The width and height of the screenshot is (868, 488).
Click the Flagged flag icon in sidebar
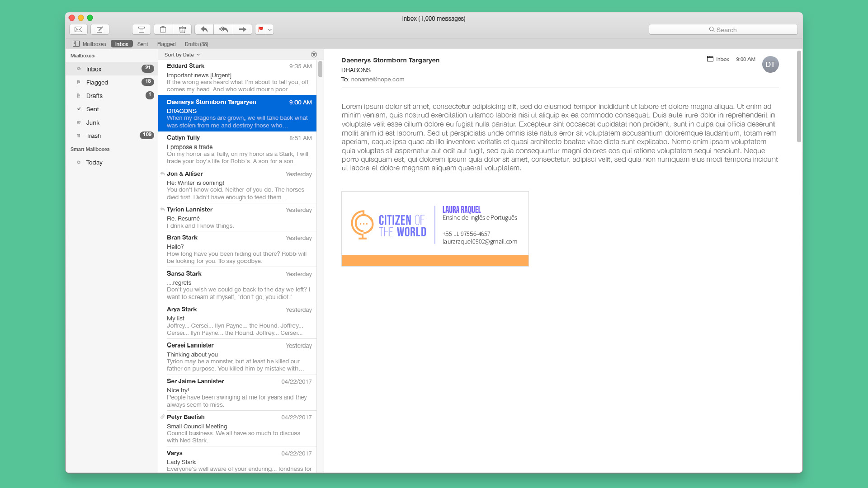click(x=79, y=82)
